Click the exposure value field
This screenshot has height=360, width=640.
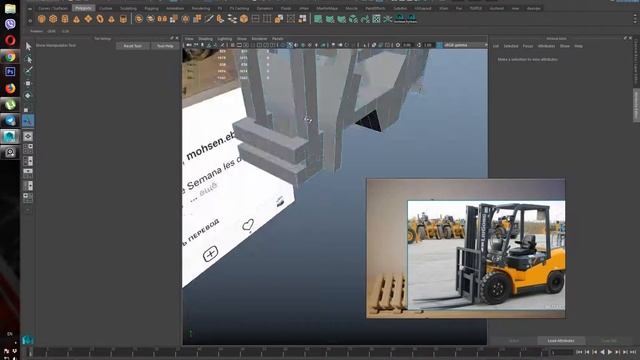pyautogui.click(x=407, y=45)
